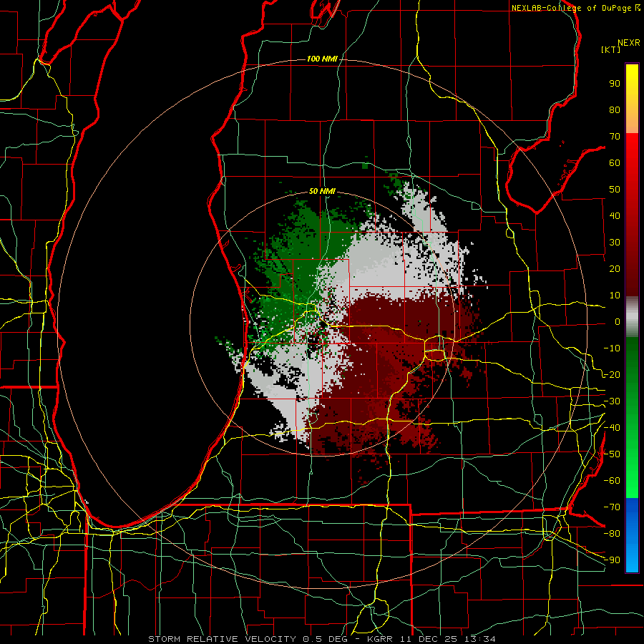Click the -60 value on the velocity scale
Viewport: 644px width, 644px height.
coord(612,481)
